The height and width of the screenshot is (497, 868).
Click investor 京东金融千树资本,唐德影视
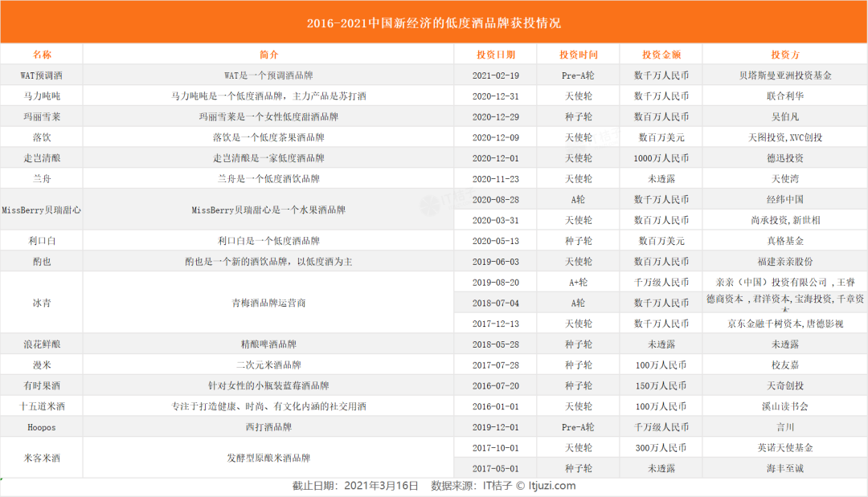(x=785, y=324)
